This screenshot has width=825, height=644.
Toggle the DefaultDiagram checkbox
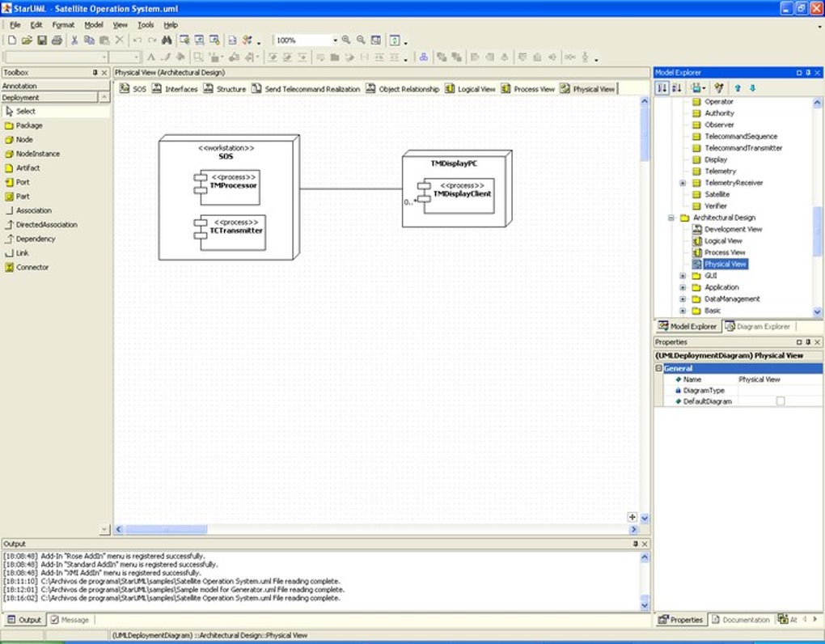pos(780,401)
